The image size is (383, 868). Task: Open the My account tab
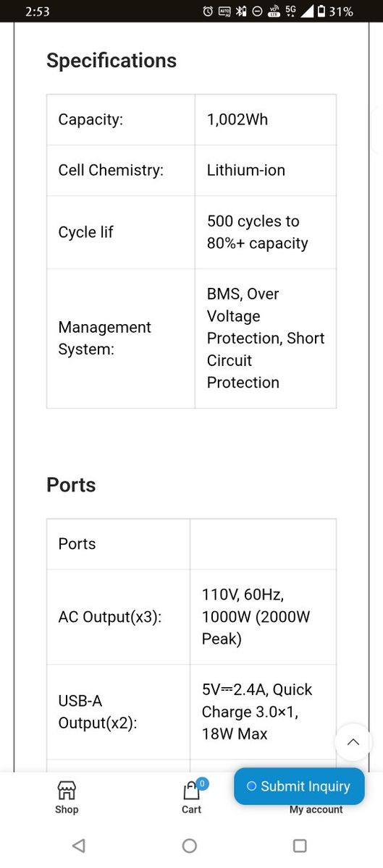(316, 809)
